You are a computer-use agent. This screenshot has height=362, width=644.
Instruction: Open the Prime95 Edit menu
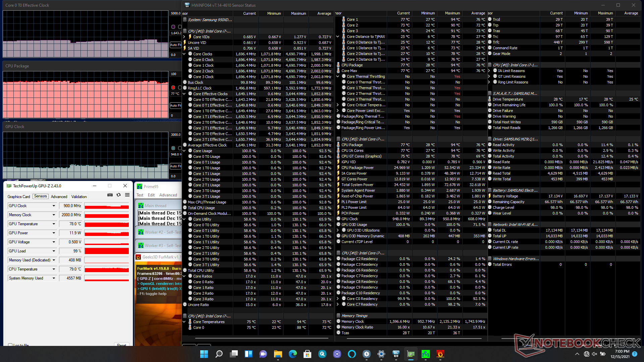tap(151, 195)
